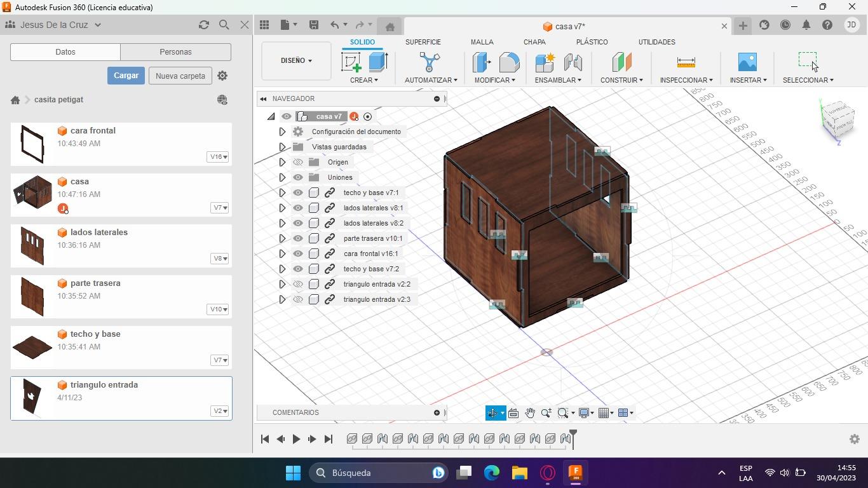Switch to MALLA tab

coord(482,42)
